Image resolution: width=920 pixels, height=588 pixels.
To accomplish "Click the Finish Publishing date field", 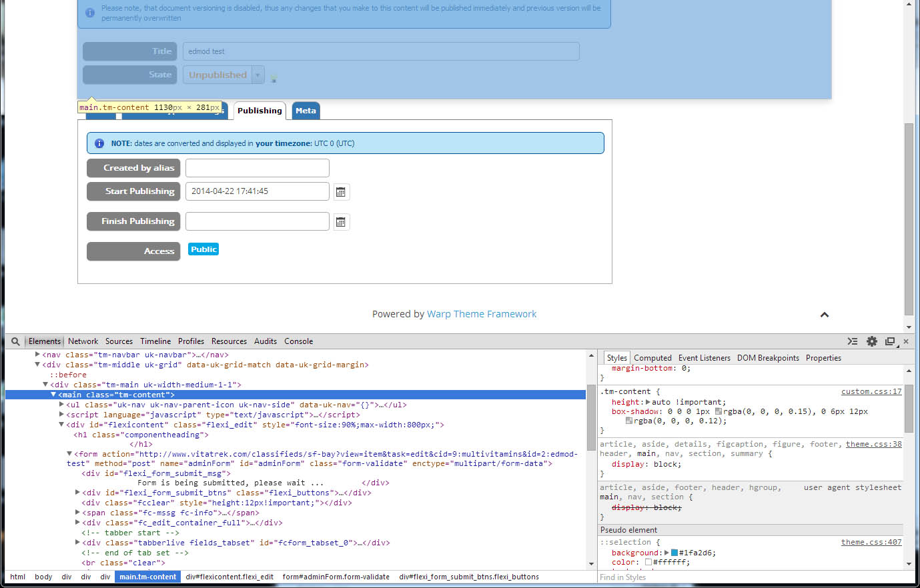I will click(258, 221).
